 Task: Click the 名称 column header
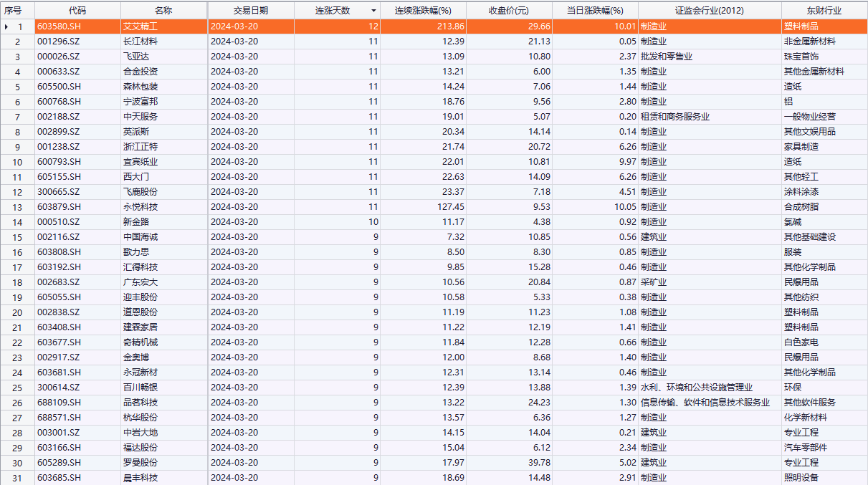coord(163,11)
